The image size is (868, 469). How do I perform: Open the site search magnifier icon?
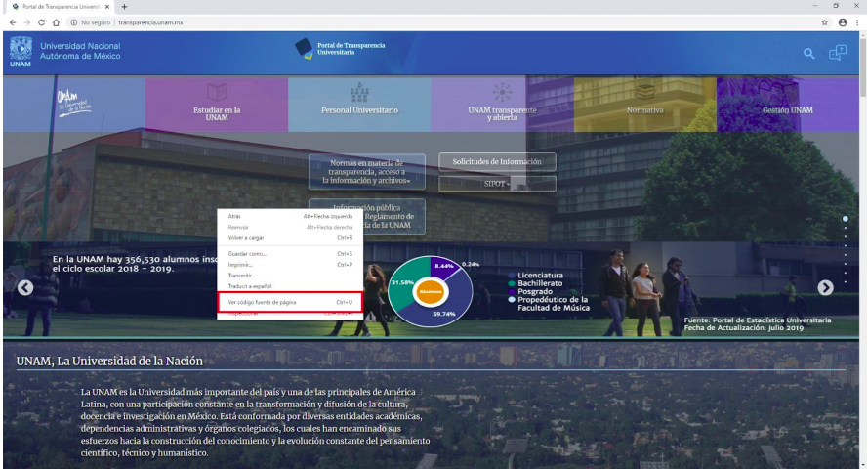click(808, 53)
